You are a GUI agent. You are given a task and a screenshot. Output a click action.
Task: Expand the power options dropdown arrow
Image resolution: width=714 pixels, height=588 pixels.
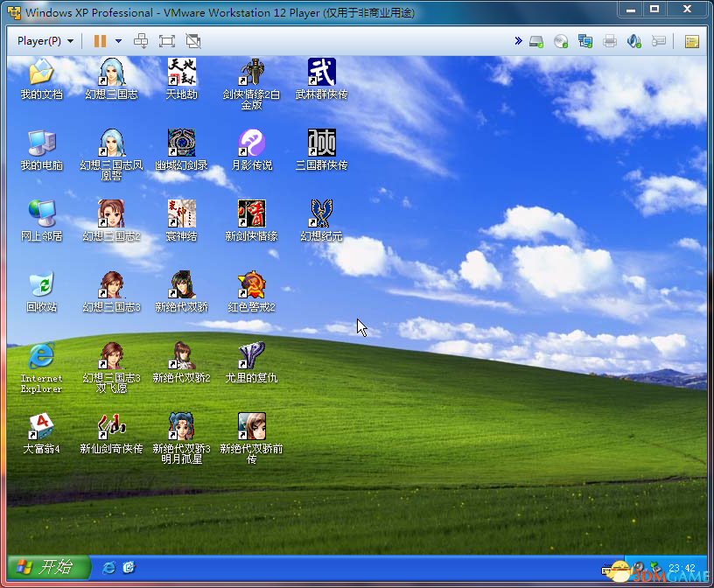click(x=118, y=41)
